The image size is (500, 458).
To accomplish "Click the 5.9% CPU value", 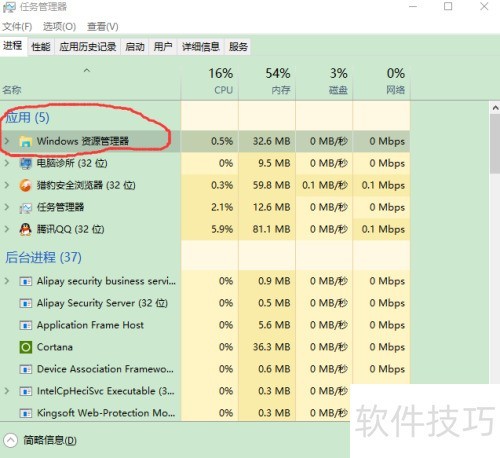I will 222,229.
